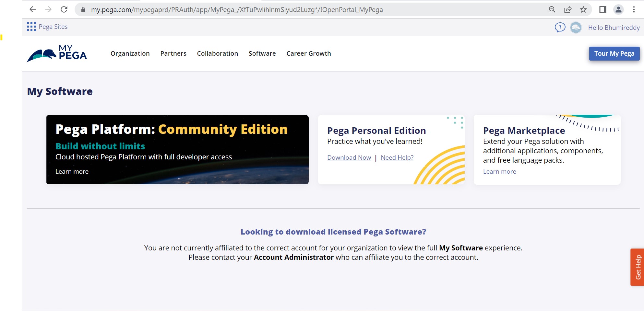
Task: Click Download Now under Pega Personal Edition
Action: tap(349, 157)
